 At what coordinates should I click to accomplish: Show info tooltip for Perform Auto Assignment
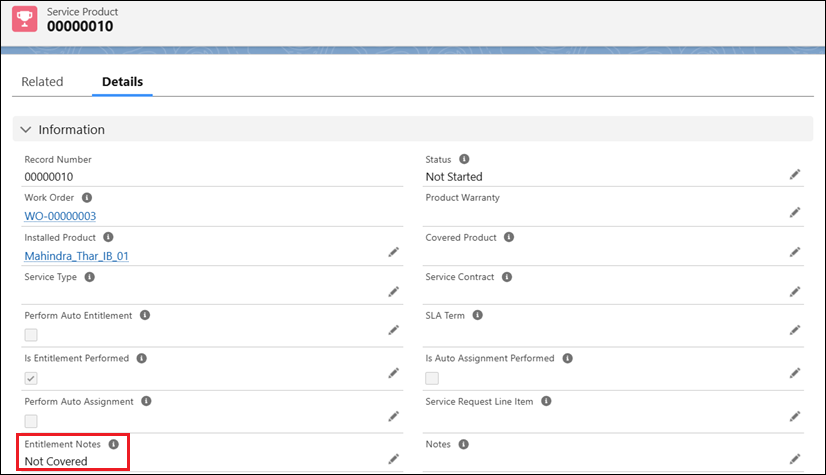coord(146,401)
